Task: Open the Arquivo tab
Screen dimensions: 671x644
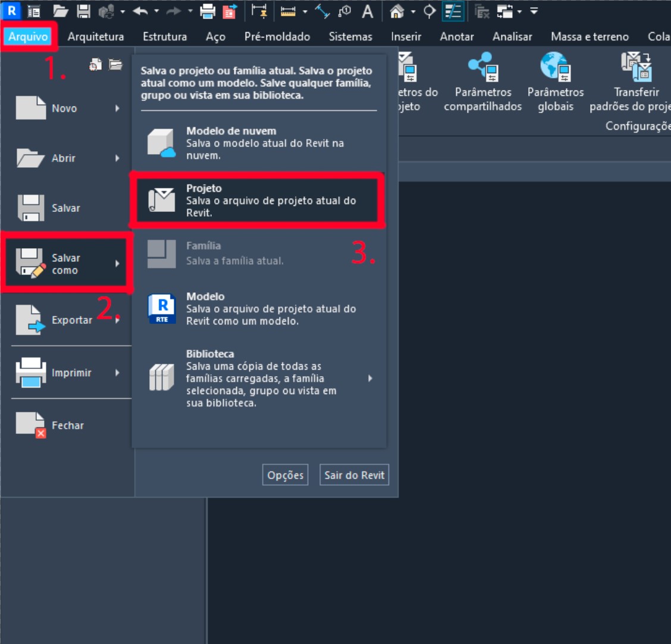Action: pos(28,36)
